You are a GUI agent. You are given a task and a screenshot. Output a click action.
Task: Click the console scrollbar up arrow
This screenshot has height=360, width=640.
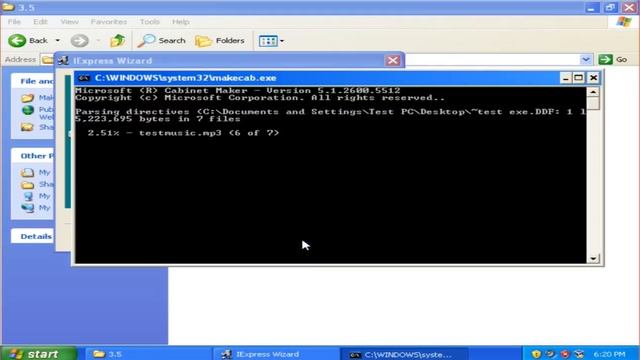point(593,92)
